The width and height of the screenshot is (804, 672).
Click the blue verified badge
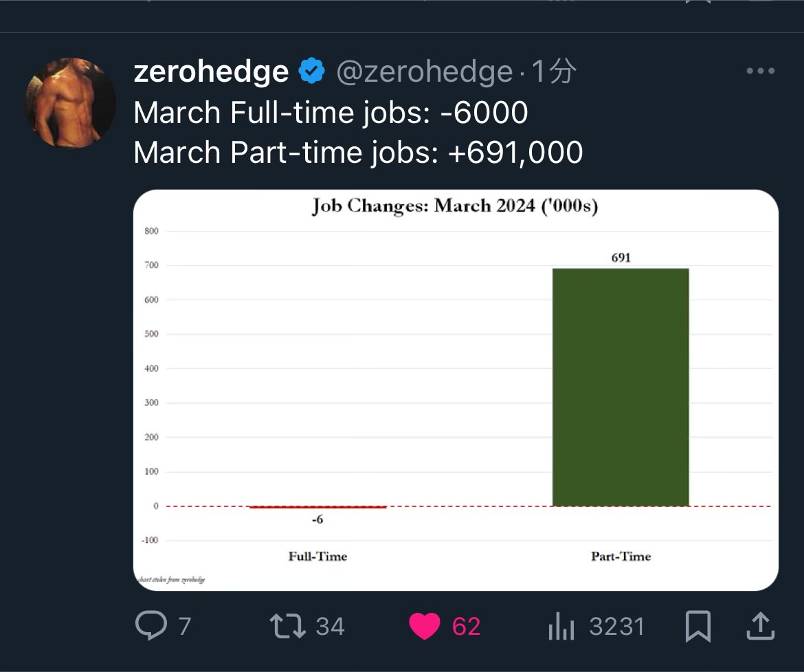pyautogui.click(x=312, y=71)
